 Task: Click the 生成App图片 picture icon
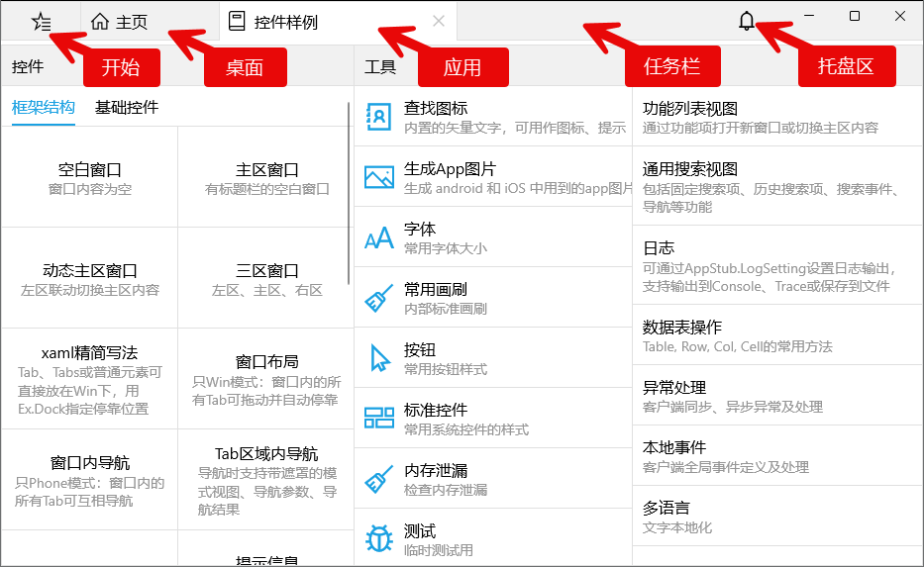click(x=379, y=177)
